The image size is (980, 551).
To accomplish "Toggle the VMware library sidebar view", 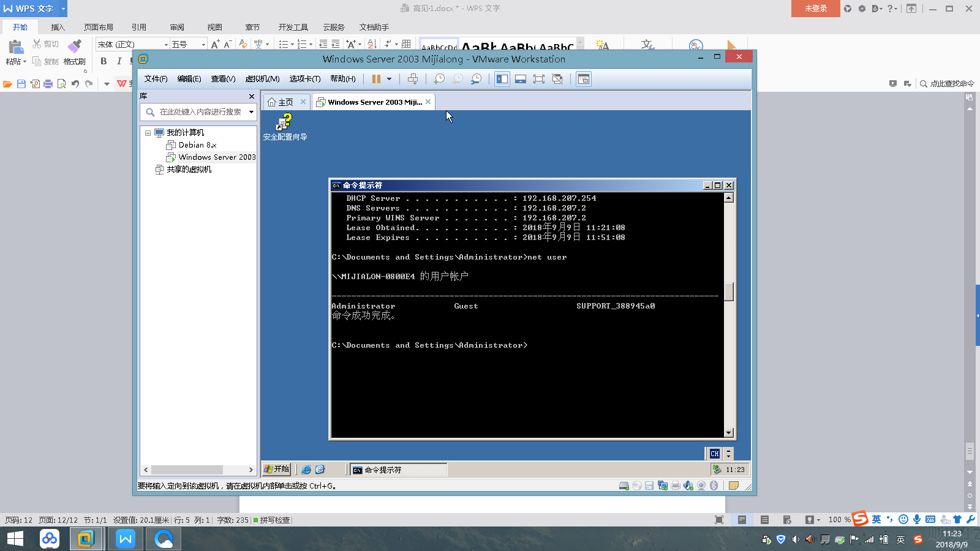I will pos(502,79).
